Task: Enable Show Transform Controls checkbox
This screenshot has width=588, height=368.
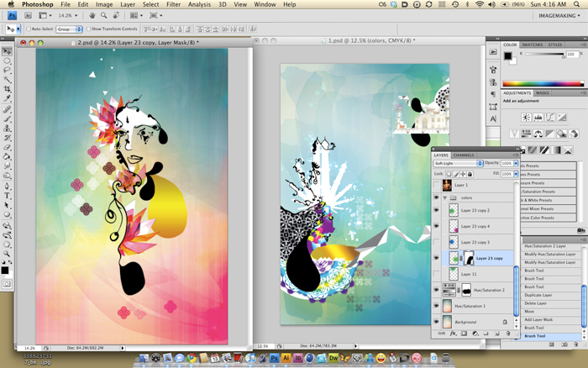Action: [89, 29]
